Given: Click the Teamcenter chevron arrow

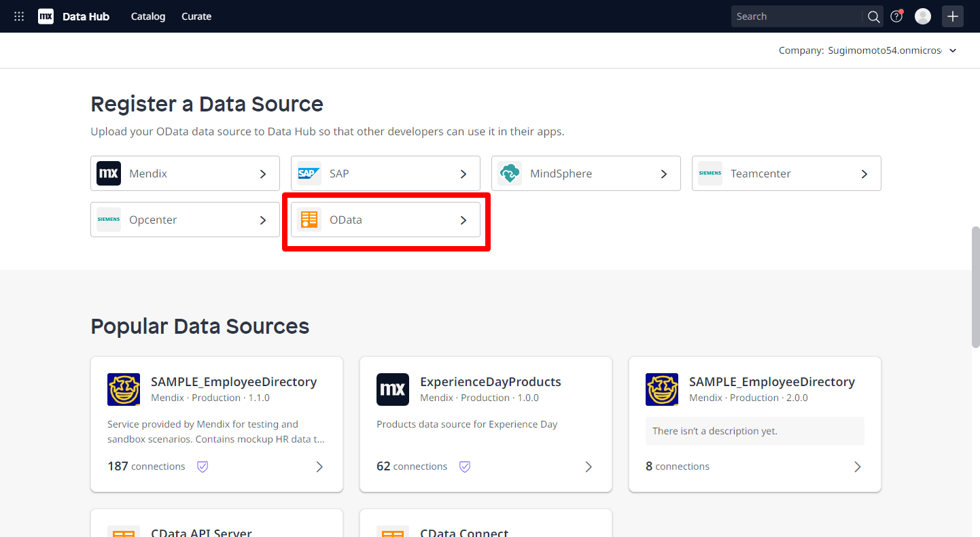Looking at the screenshot, I should coord(864,174).
